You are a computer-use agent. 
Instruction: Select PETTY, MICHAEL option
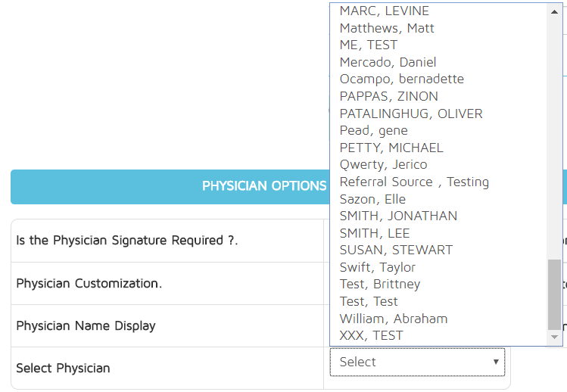[x=391, y=148]
